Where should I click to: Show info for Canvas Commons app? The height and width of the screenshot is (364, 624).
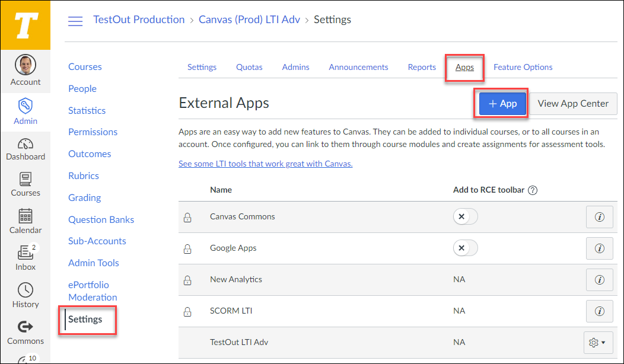(599, 217)
